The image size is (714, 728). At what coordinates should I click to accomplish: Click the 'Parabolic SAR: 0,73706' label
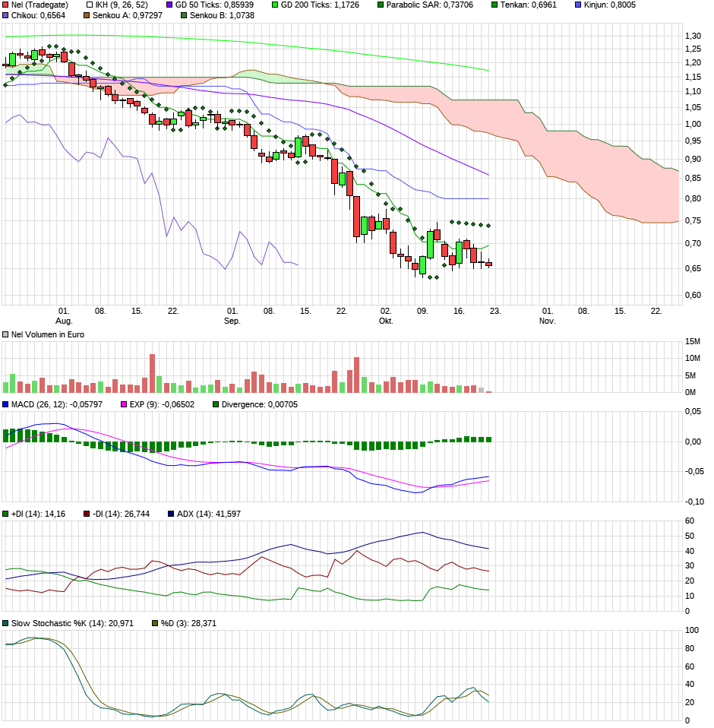point(430,5)
